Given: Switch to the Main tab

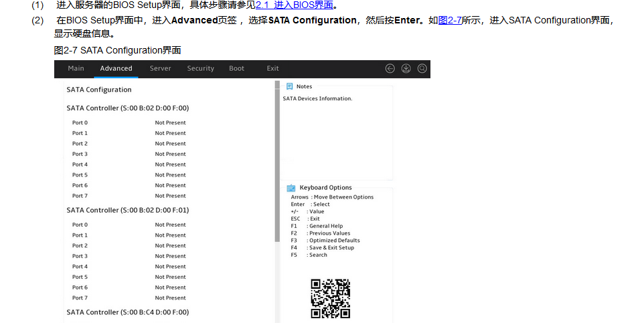Looking at the screenshot, I should pos(76,68).
